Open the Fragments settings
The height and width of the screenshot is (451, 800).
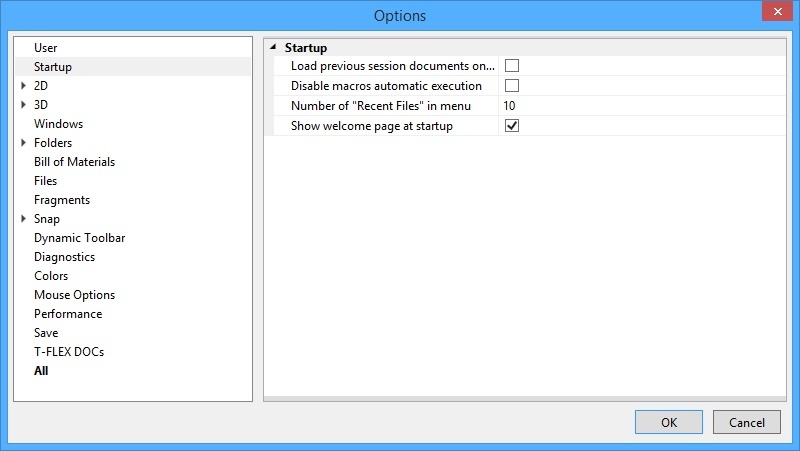tap(62, 200)
